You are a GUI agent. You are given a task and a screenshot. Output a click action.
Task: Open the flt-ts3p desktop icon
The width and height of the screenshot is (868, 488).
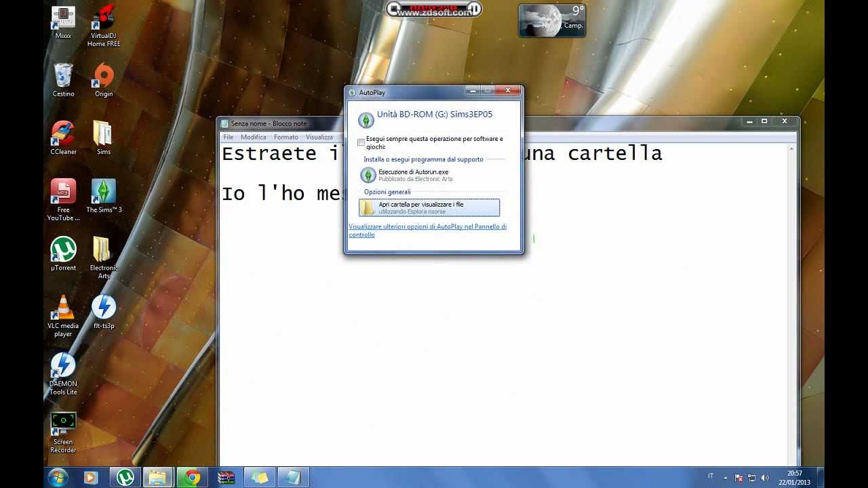[x=104, y=312]
